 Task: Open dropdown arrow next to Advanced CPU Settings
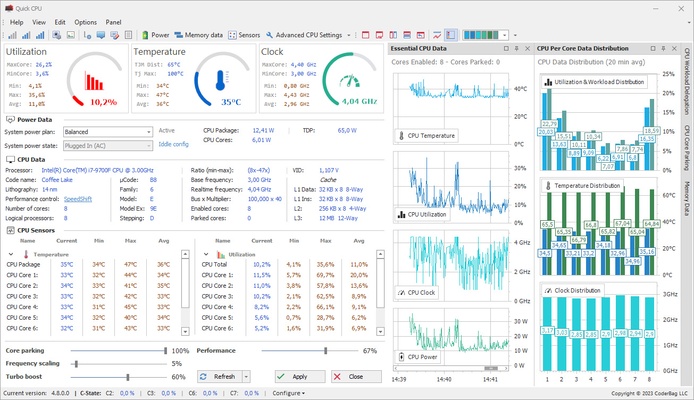point(349,35)
